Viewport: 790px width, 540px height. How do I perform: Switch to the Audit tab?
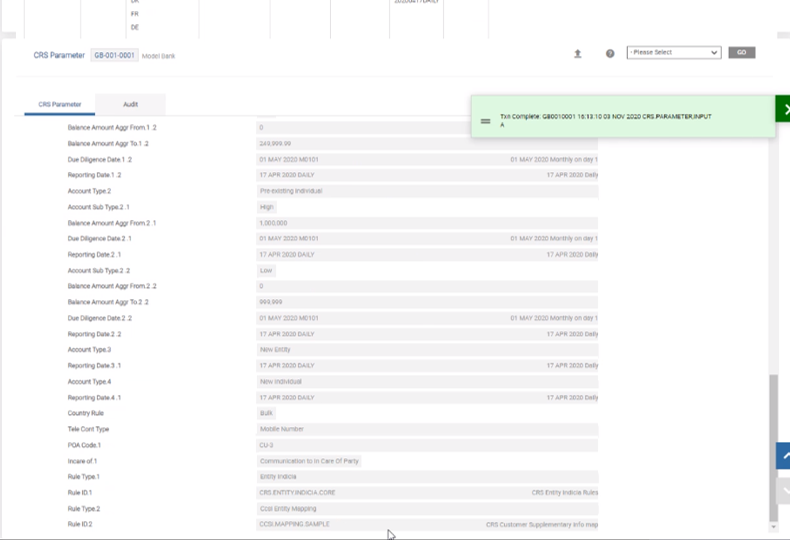pos(130,104)
